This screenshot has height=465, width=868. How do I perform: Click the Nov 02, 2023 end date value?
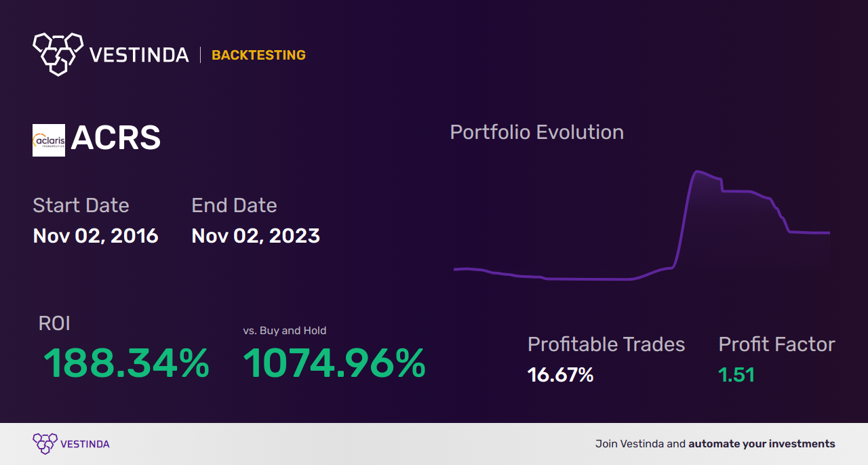point(256,235)
